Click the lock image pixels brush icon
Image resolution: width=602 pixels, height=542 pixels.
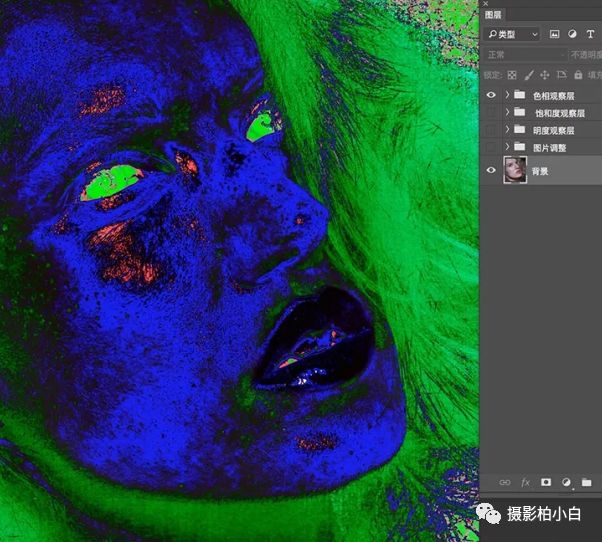pyautogui.click(x=529, y=75)
